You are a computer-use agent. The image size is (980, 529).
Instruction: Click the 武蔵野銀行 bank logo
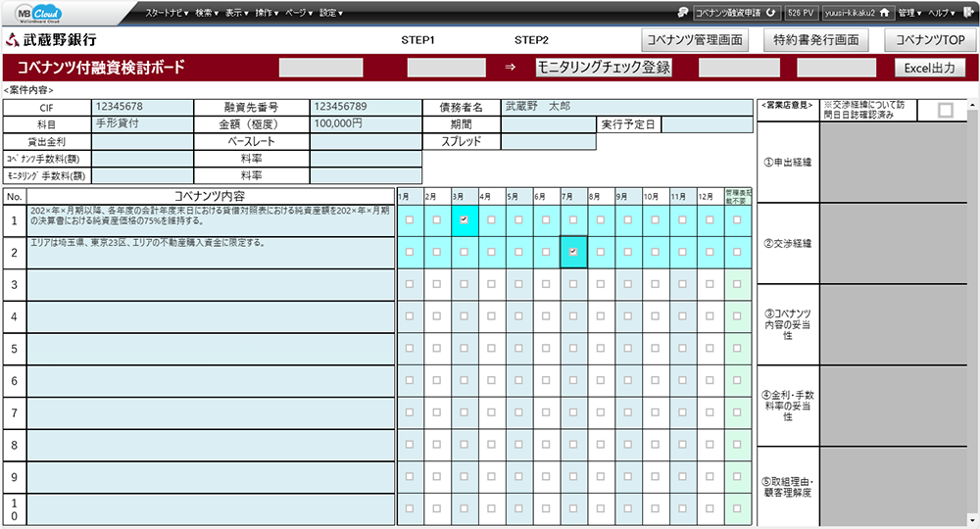[54, 40]
